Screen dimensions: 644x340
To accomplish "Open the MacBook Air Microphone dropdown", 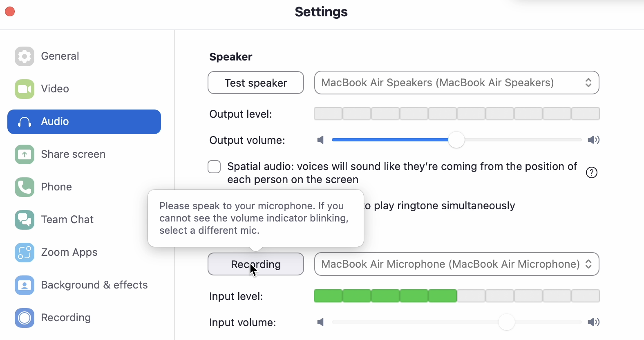I will point(457,264).
